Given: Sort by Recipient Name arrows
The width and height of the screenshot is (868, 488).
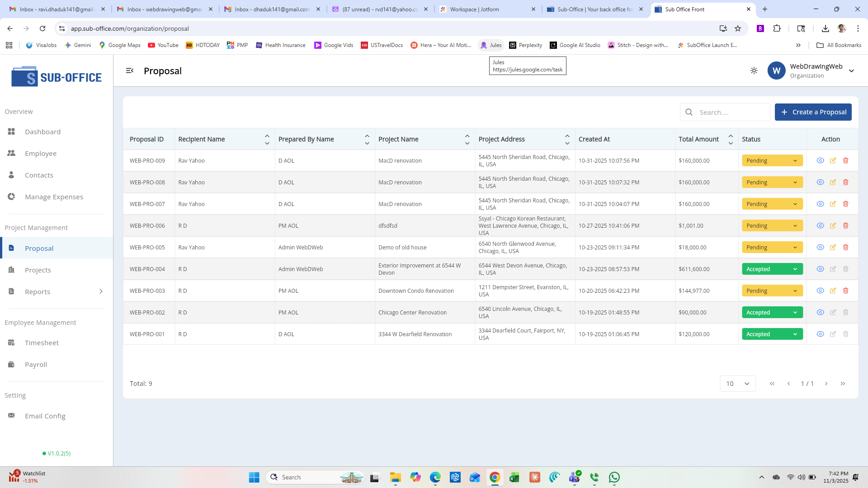Looking at the screenshot, I should pos(267,139).
